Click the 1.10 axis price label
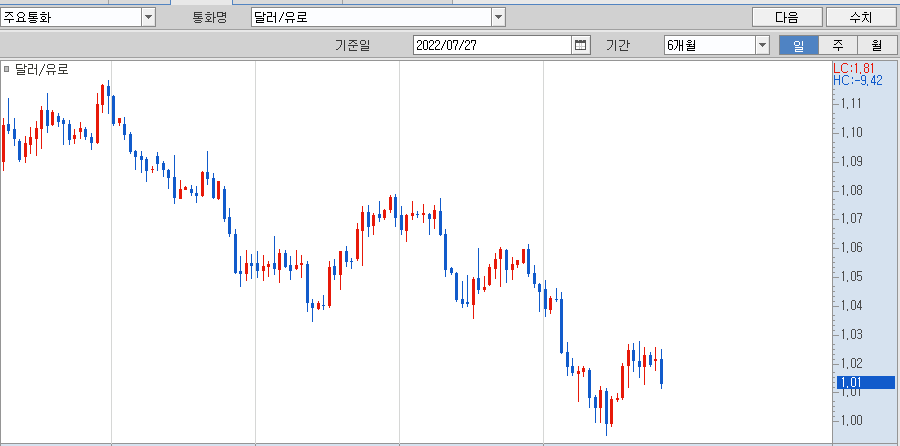900x446 pixels. click(851, 133)
